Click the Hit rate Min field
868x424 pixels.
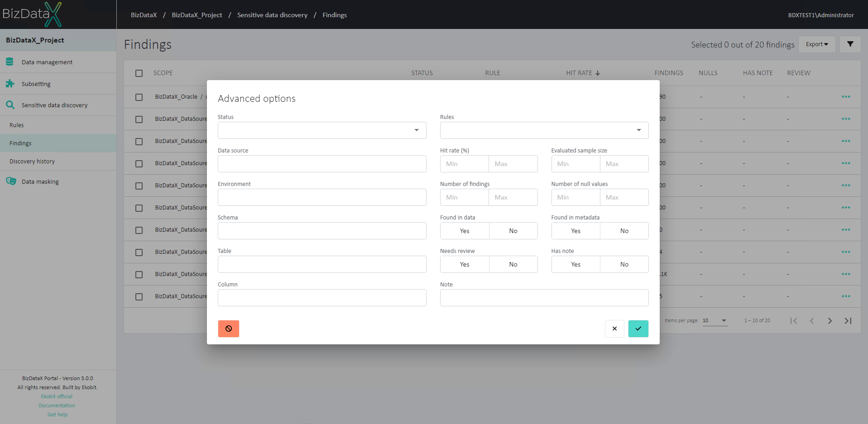click(x=465, y=164)
